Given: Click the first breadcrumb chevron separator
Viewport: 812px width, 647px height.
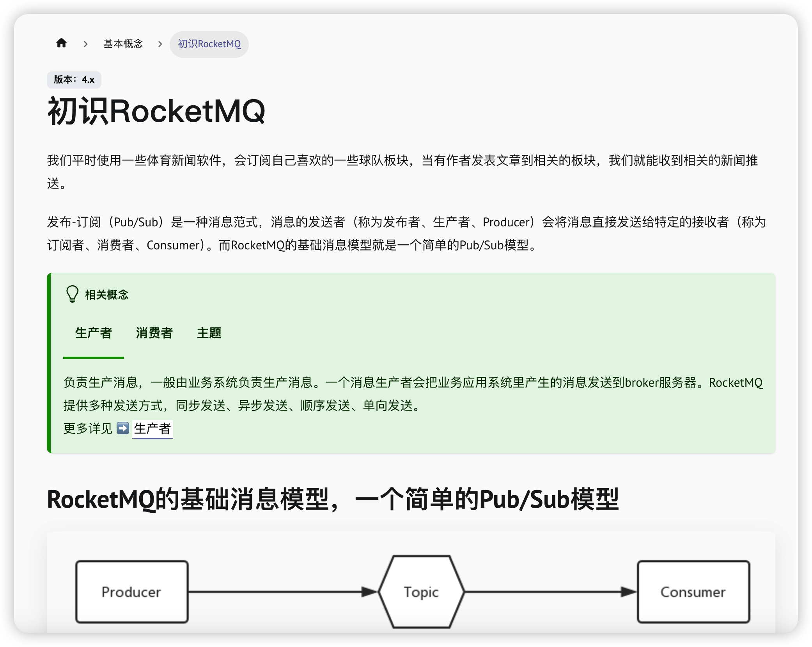Looking at the screenshot, I should pyautogui.click(x=85, y=44).
